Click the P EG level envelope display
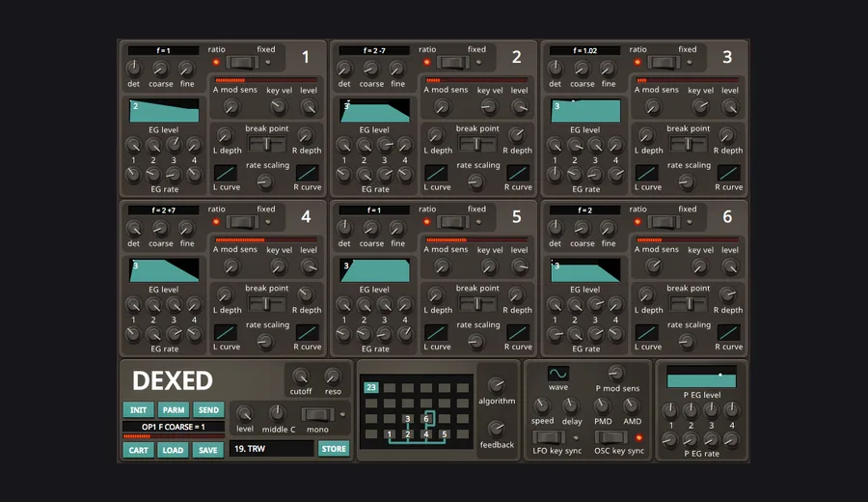The image size is (868, 502). pos(701,376)
